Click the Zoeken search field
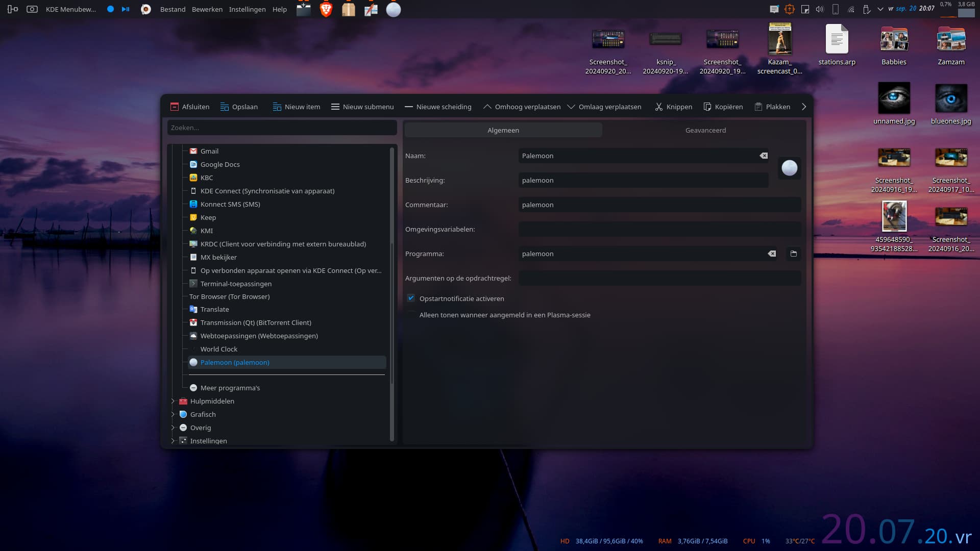Image resolution: width=980 pixels, height=551 pixels. (x=282, y=128)
